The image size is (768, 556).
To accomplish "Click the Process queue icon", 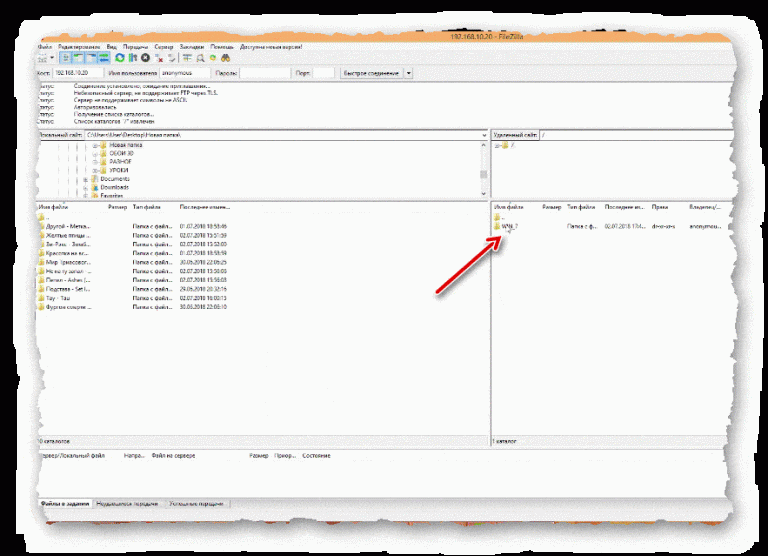I will (133, 59).
